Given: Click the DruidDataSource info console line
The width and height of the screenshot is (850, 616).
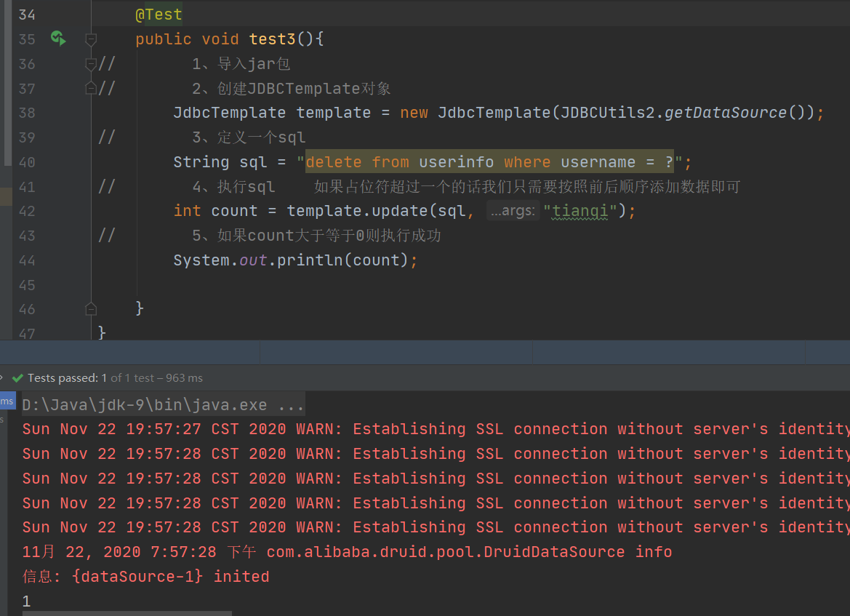Looking at the screenshot, I should tap(347, 551).
